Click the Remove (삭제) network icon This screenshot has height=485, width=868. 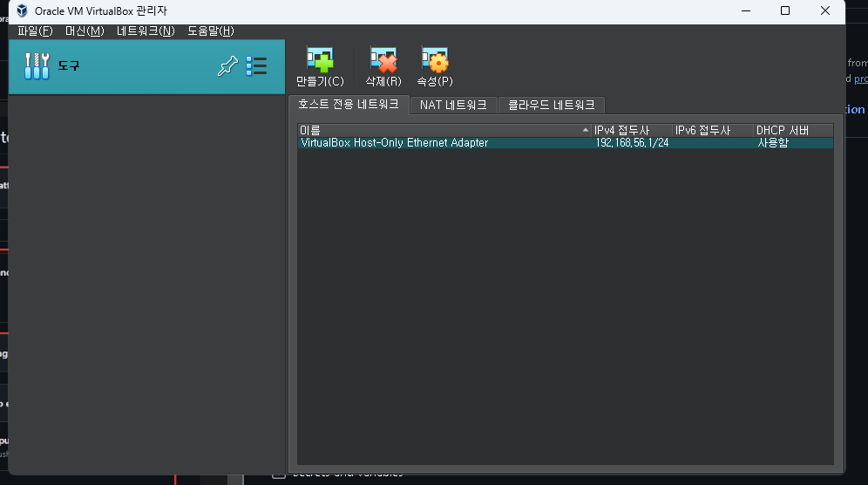click(383, 60)
